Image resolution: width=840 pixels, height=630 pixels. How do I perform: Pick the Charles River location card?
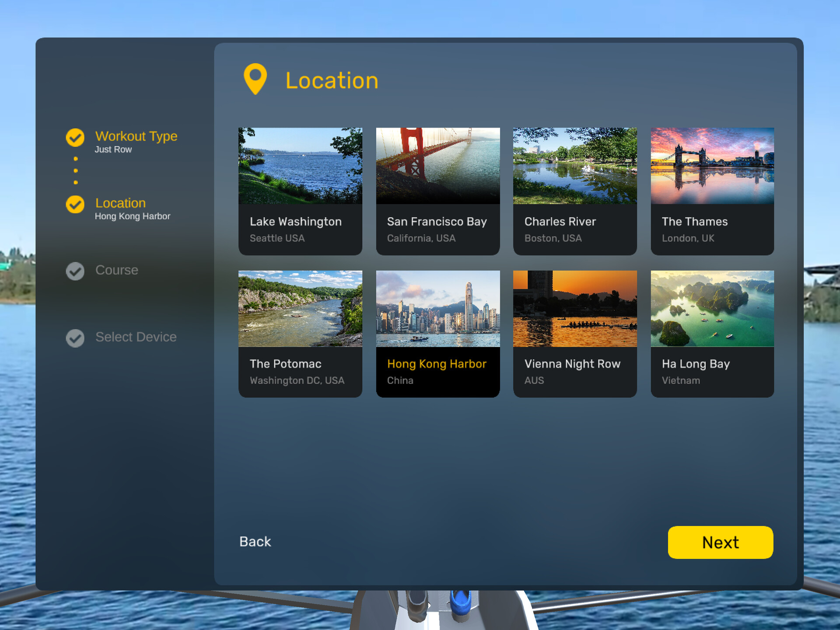pos(574,191)
